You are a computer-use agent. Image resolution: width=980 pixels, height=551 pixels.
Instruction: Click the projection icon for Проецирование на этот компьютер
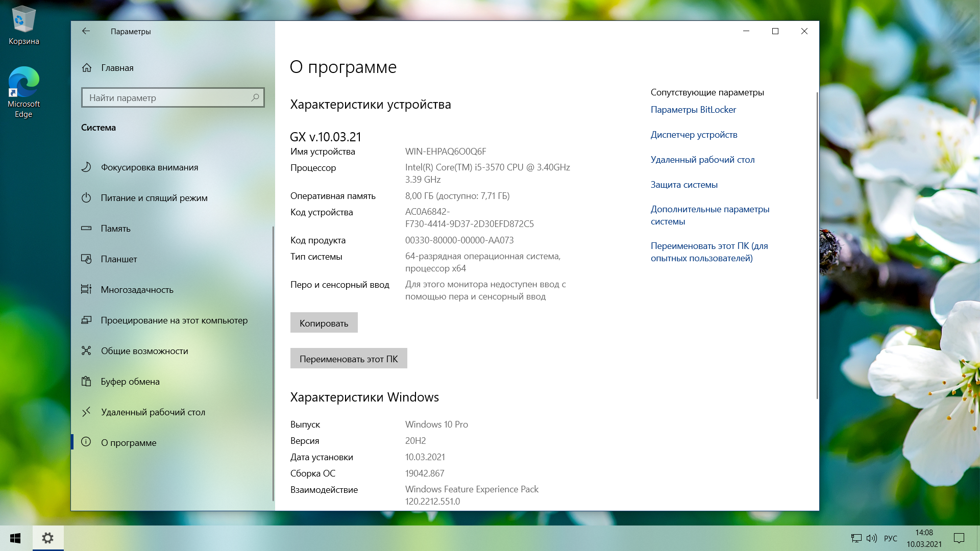coord(86,320)
